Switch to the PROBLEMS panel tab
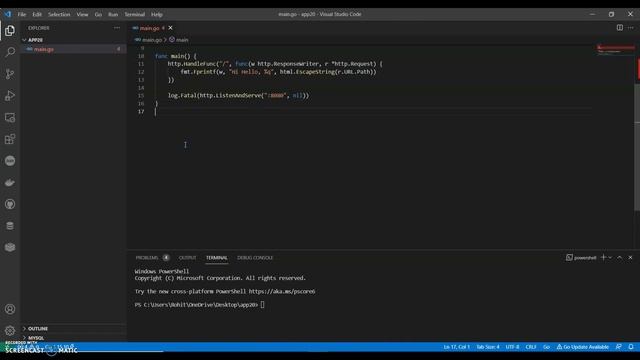 click(x=147, y=258)
